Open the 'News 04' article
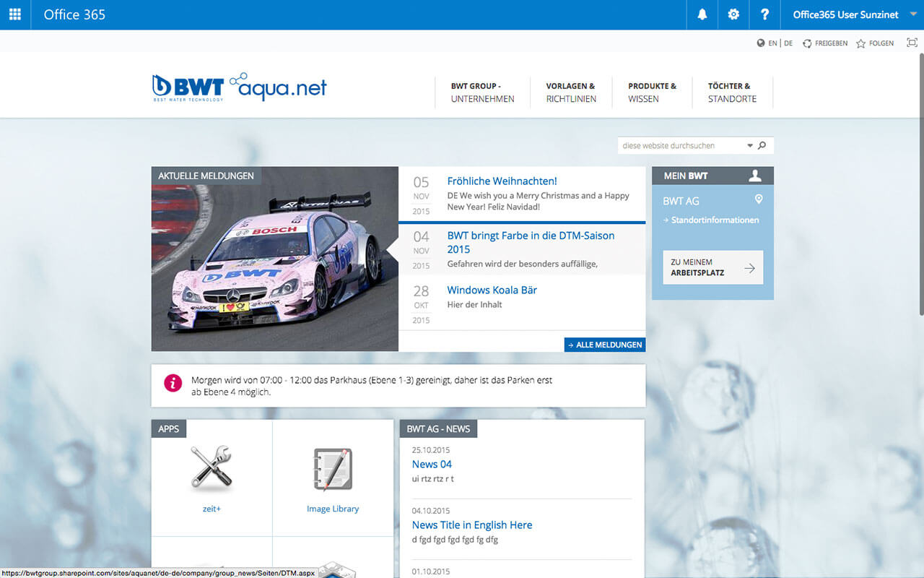 coord(432,464)
